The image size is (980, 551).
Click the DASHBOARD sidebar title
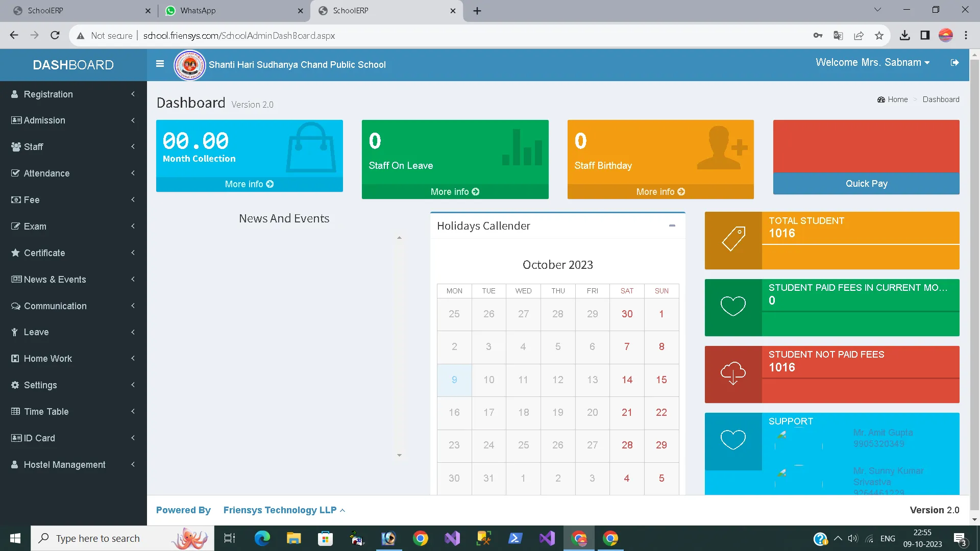[73, 65]
